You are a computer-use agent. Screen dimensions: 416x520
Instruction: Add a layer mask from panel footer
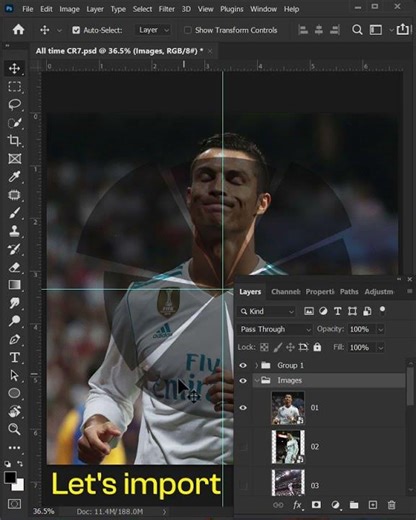tap(316, 505)
